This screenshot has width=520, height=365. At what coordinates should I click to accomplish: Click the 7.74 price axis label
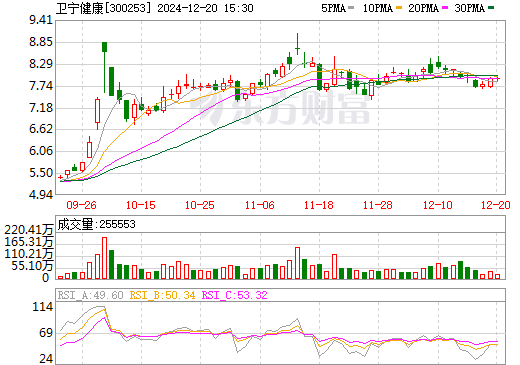[x=41, y=86]
